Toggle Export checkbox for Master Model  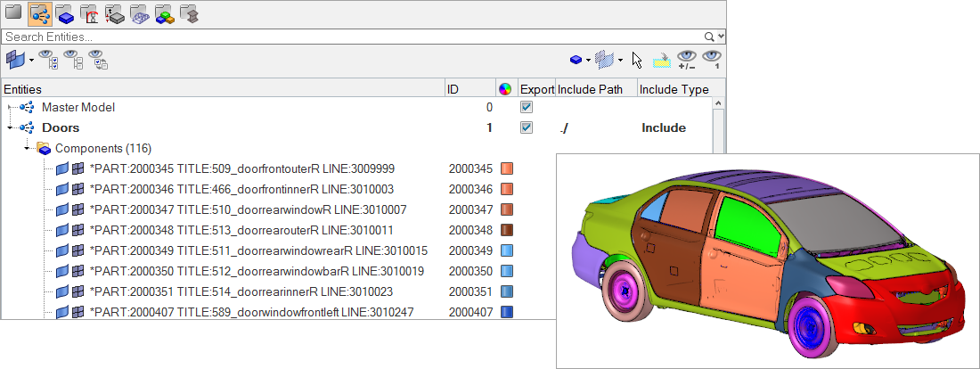pyautogui.click(x=527, y=107)
